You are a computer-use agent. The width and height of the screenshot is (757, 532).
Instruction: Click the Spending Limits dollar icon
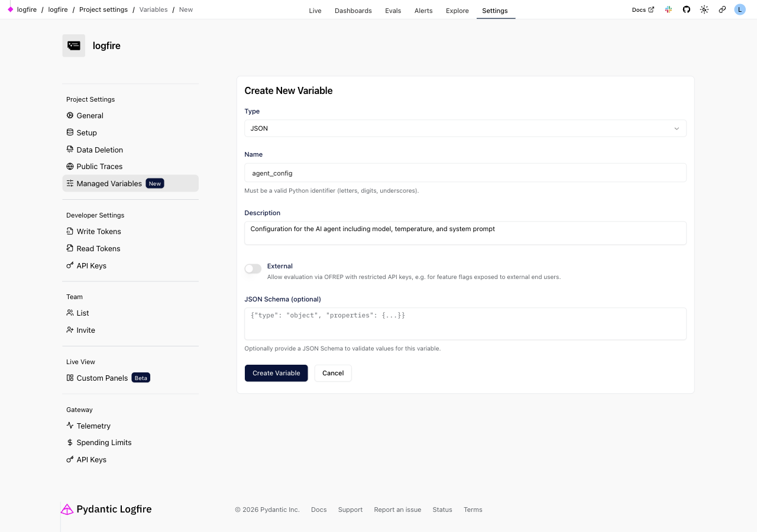[70, 442]
